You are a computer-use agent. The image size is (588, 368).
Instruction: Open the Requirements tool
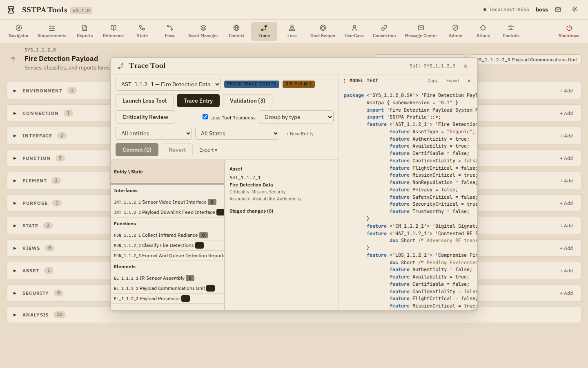coord(52,31)
